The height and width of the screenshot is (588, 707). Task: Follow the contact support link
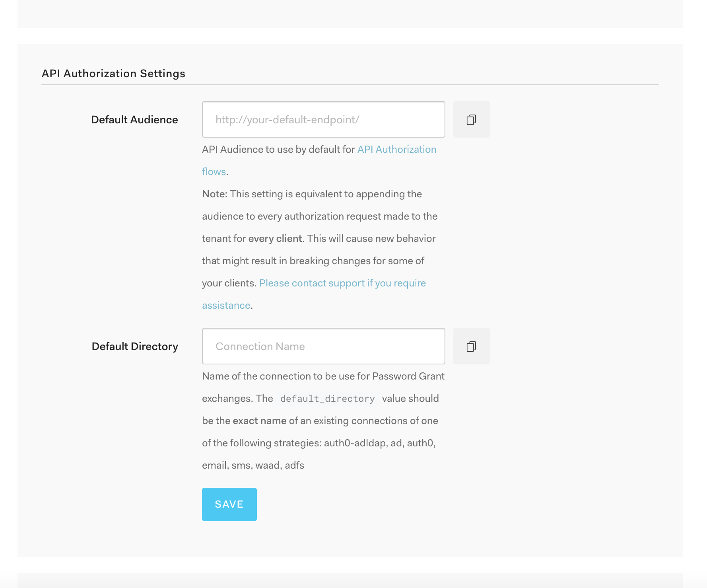(x=342, y=283)
